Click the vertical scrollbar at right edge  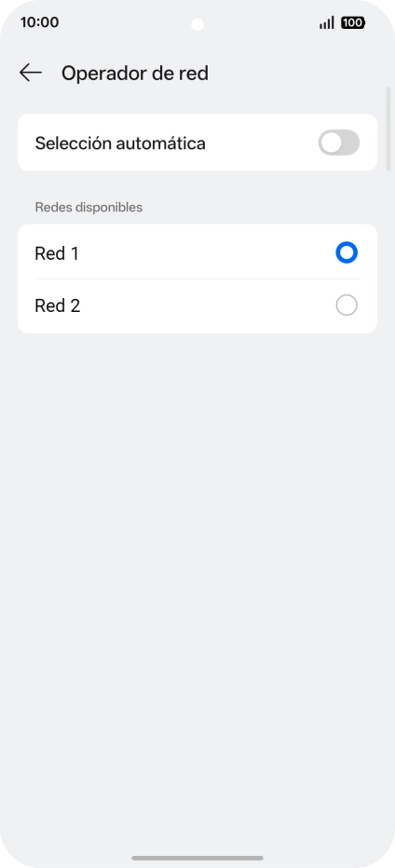pos(388,129)
